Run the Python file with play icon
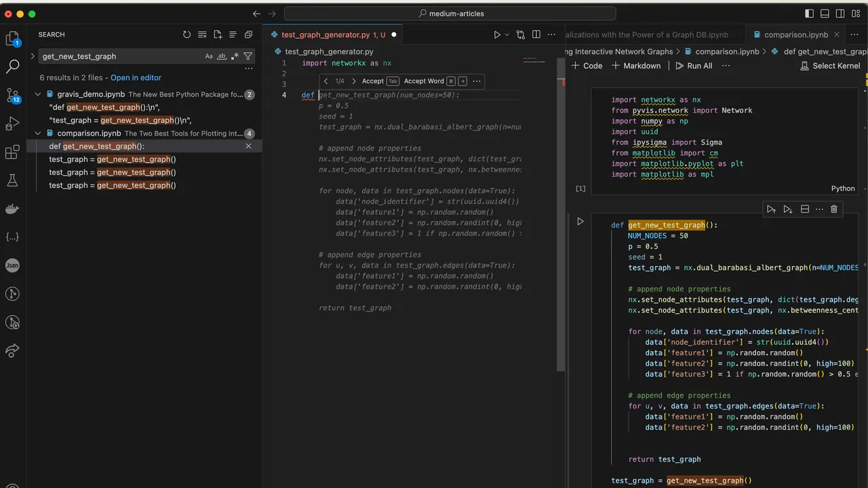 [x=497, y=35]
